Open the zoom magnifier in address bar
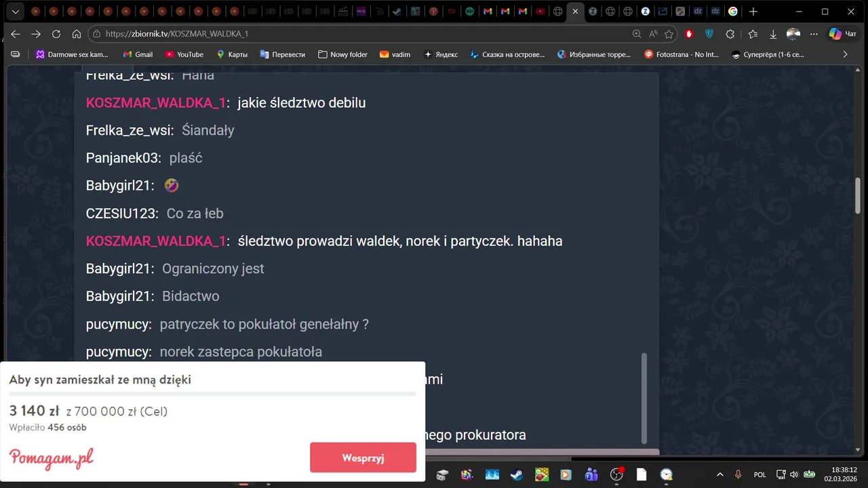The width and height of the screenshot is (868, 488). 637,34
